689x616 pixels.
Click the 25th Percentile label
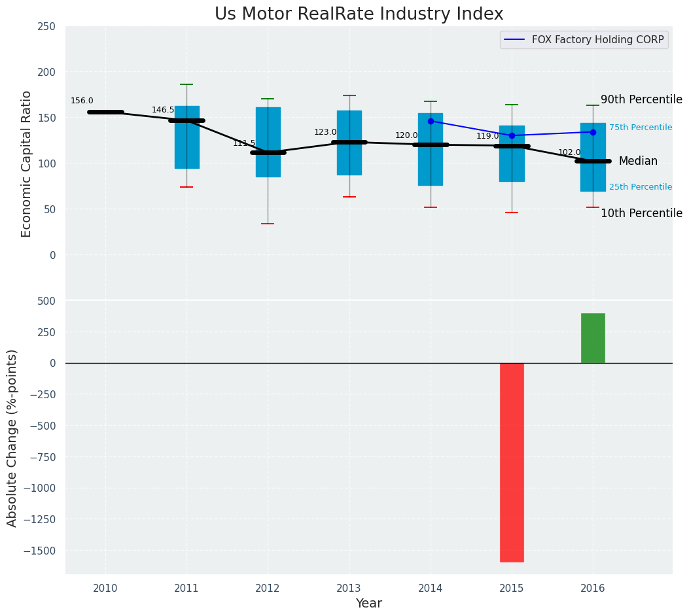point(640,187)
